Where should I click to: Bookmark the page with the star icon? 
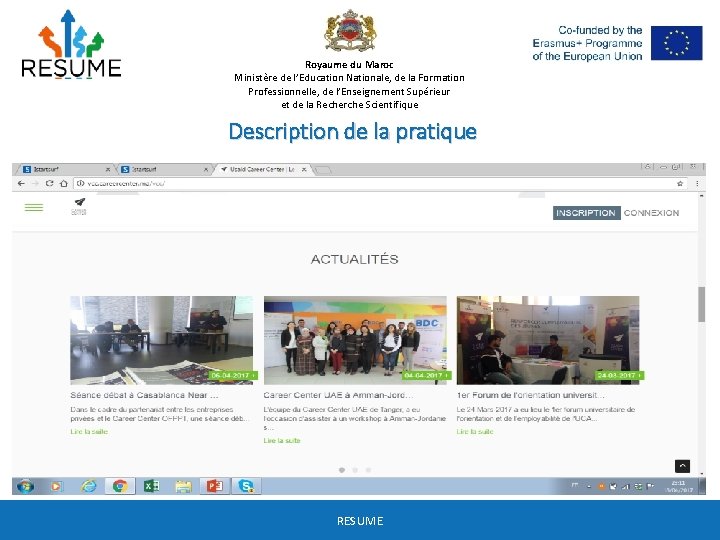coord(680,184)
